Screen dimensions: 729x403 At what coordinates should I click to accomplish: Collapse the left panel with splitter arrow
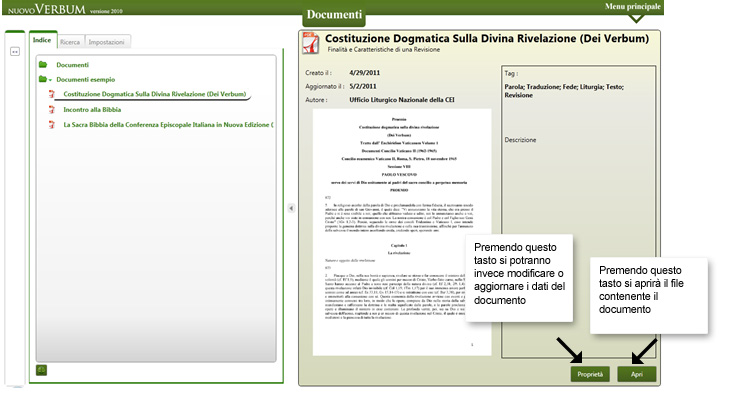click(x=290, y=208)
